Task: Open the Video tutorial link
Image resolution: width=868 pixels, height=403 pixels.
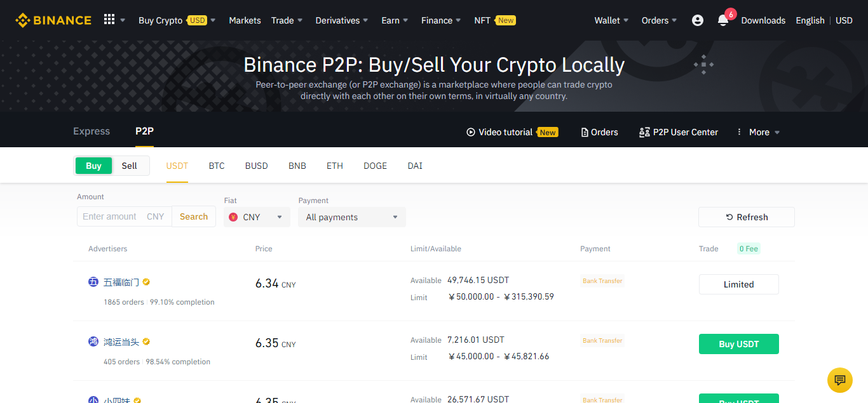Action: (x=512, y=132)
